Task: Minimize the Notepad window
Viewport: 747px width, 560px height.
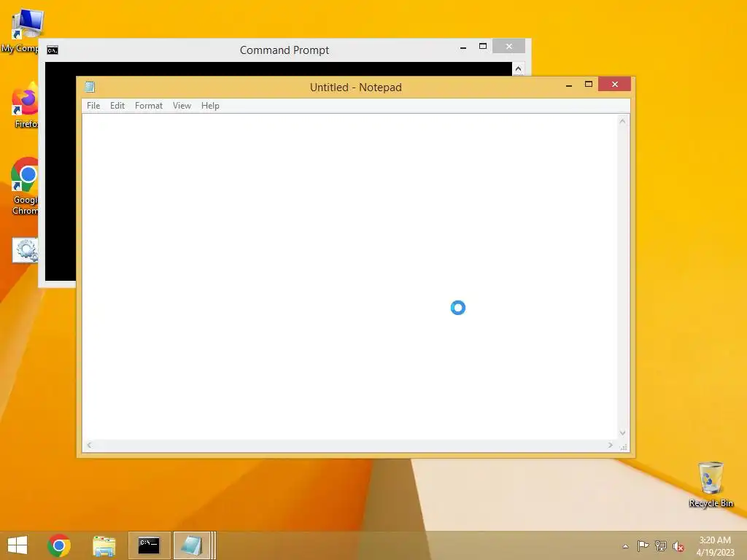Action: click(x=569, y=85)
